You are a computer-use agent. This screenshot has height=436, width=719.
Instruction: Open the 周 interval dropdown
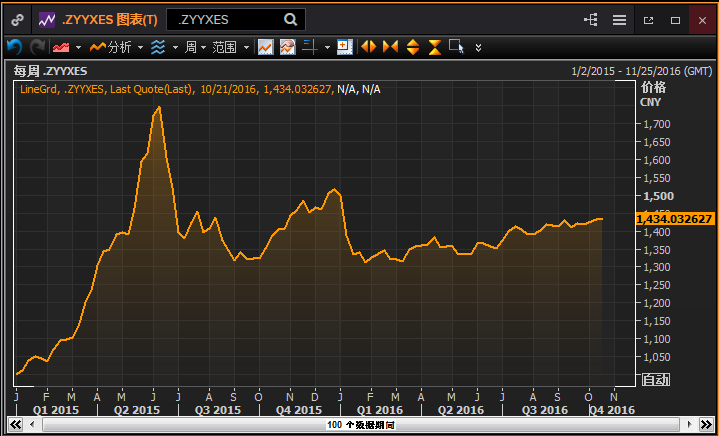tap(195, 47)
